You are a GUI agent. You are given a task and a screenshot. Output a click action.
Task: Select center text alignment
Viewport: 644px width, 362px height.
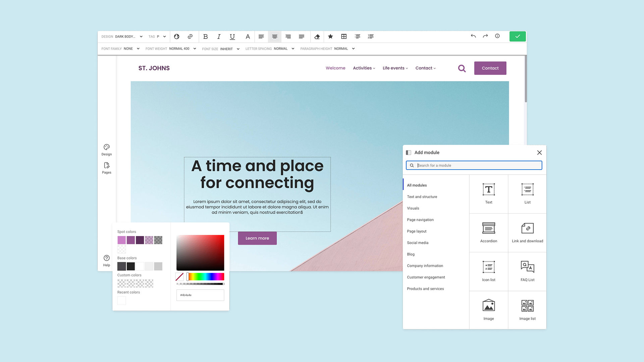[275, 37]
